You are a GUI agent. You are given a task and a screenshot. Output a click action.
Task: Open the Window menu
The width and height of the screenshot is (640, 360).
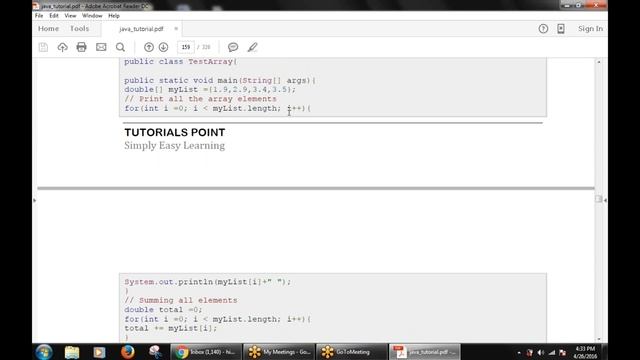[92, 16]
